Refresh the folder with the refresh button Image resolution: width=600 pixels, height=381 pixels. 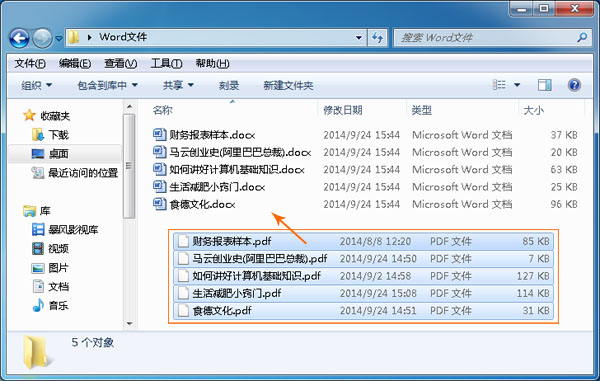pos(377,37)
